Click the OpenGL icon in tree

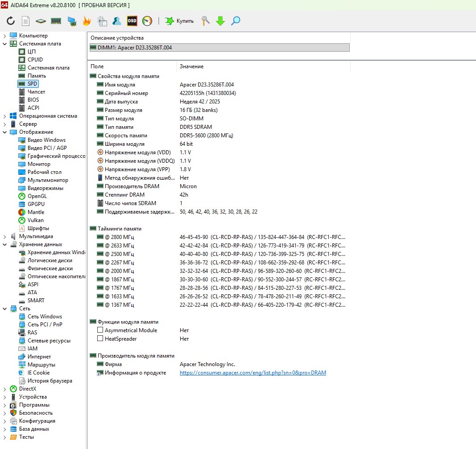click(x=22, y=196)
